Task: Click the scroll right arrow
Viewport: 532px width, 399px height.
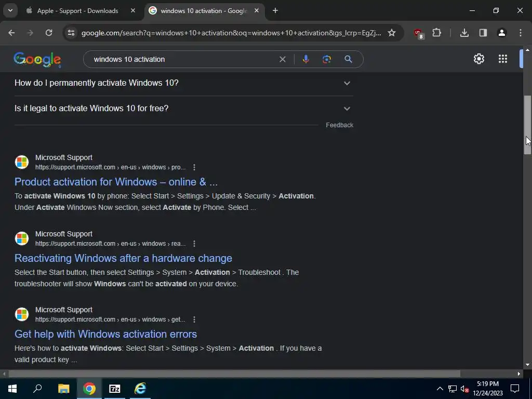Action: tap(519, 374)
